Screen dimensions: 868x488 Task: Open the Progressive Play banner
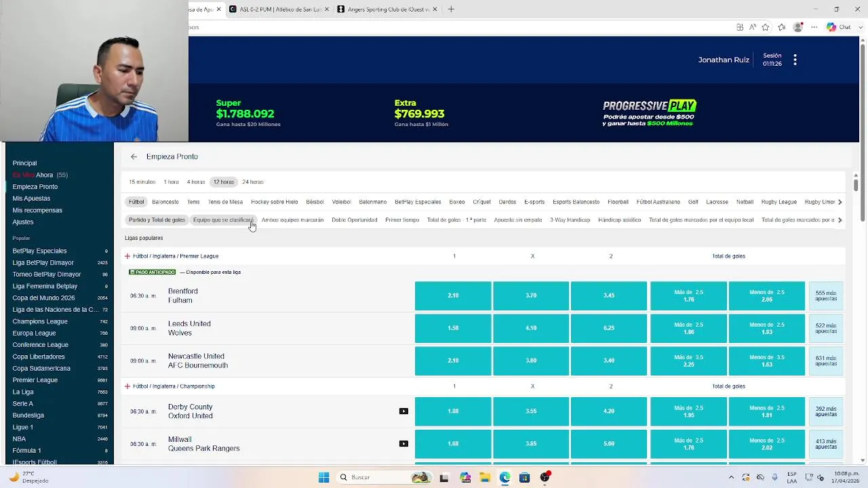tap(649, 113)
